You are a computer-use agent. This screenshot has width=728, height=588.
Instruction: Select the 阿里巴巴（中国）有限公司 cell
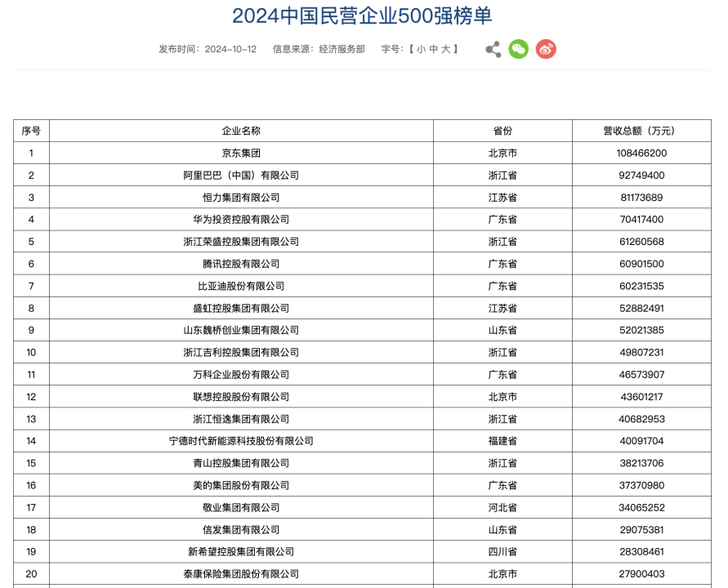click(241, 175)
